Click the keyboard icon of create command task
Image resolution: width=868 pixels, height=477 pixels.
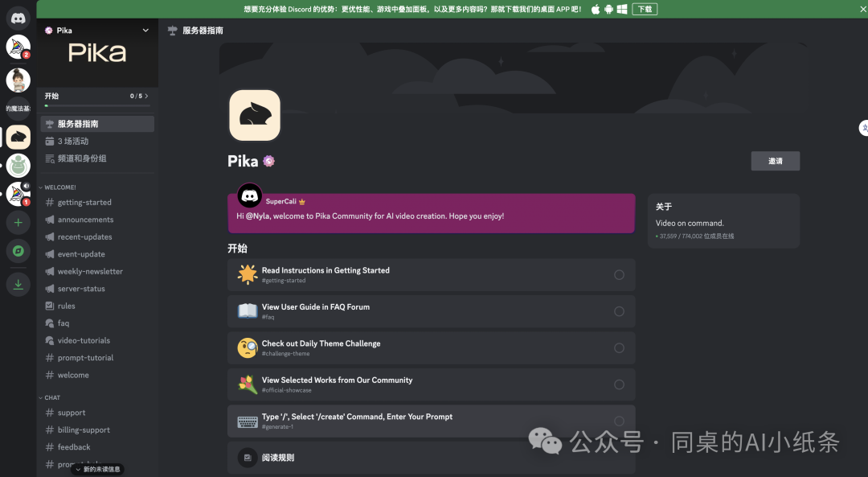[x=248, y=421]
